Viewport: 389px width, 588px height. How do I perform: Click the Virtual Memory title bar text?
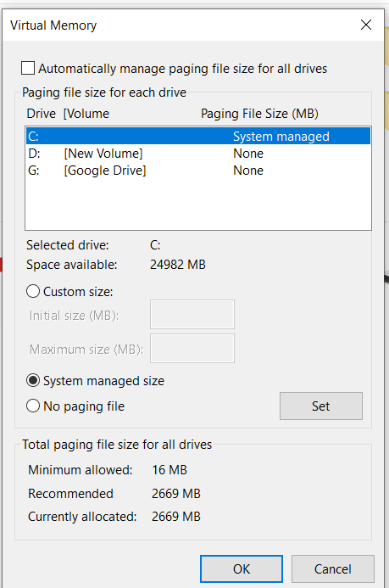[x=53, y=25]
